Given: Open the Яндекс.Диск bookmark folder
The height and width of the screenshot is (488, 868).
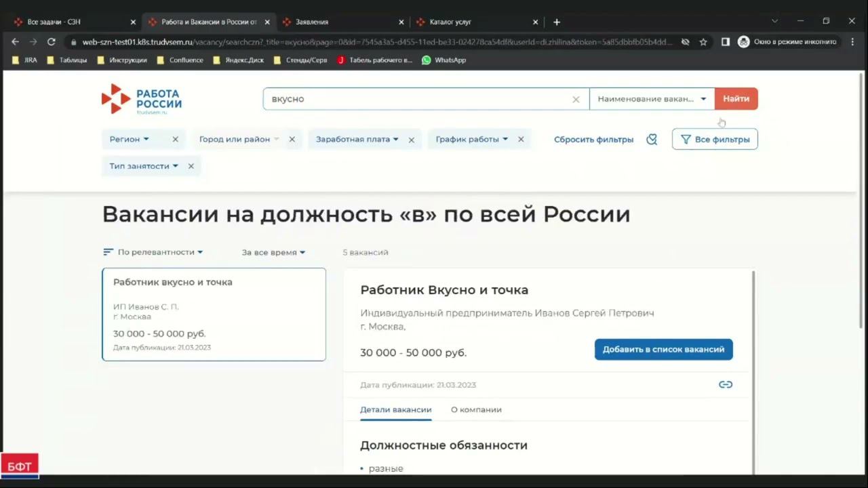Looking at the screenshot, I should (239, 60).
